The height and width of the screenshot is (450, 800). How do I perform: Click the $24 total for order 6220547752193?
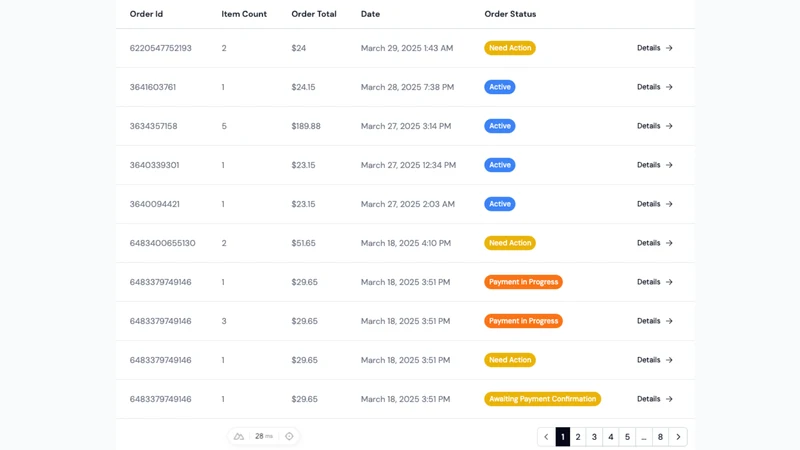299,48
